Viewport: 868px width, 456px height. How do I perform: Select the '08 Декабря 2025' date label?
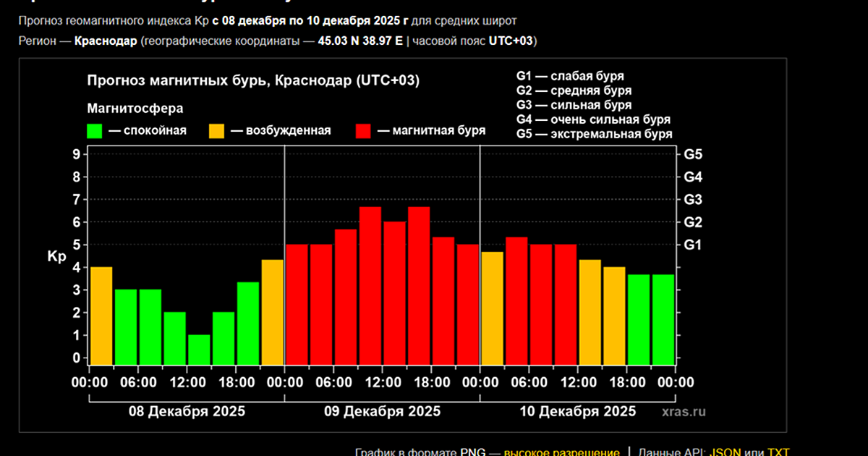(187, 411)
